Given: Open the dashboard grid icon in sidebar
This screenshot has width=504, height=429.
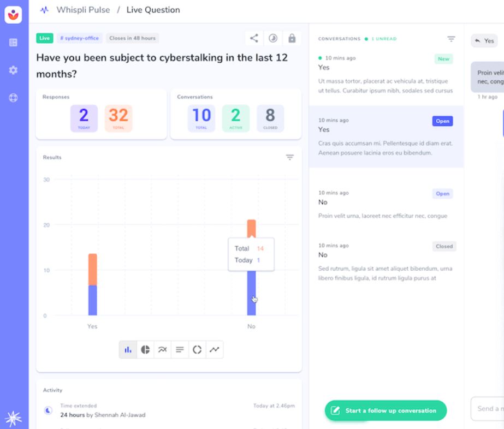Looking at the screenshot, I should coord(13,43).
